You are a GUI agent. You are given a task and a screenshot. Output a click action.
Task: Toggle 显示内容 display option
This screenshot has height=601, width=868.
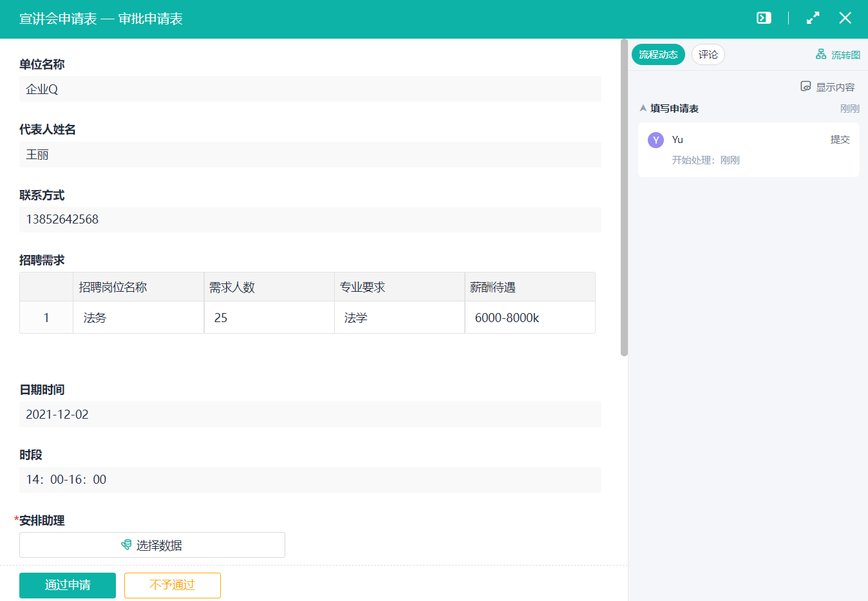tap(827, 87)
